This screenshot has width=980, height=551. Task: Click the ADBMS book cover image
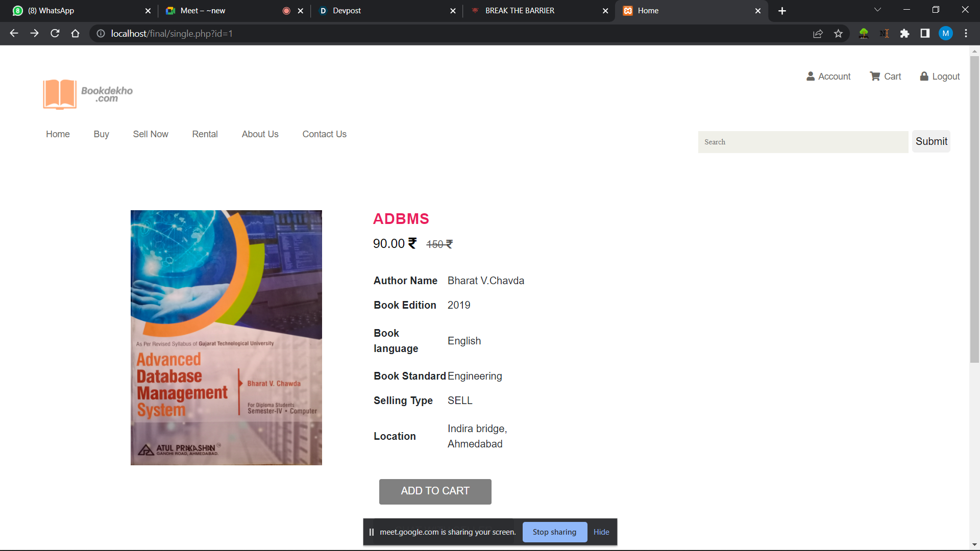coord(226,338)
